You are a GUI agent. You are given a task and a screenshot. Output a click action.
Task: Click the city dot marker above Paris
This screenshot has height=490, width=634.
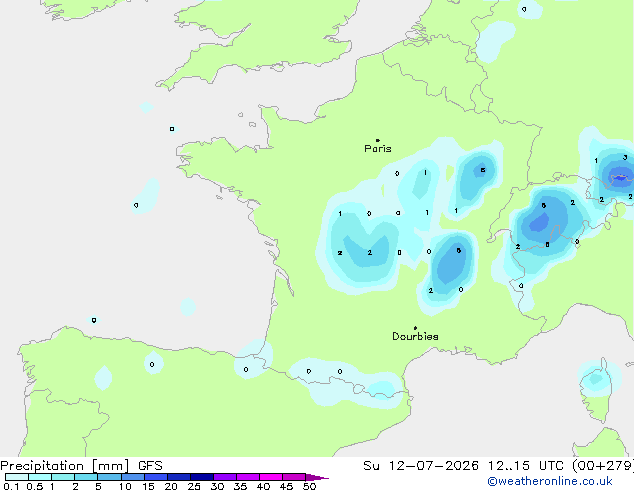[x=378, y=140]
